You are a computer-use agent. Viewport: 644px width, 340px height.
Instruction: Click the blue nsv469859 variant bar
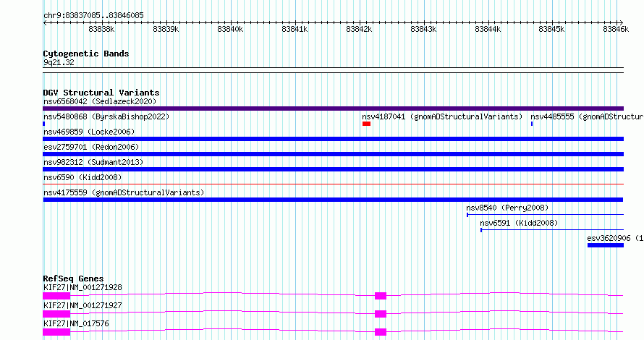333,139
